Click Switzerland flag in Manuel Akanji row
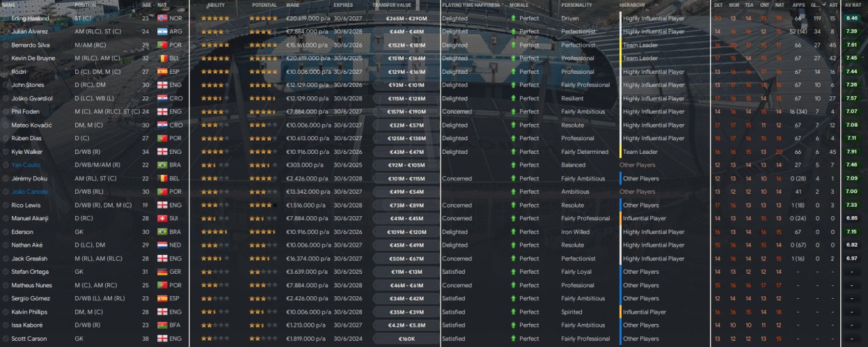Screen dimensions: 868x347 coord(162,219)
